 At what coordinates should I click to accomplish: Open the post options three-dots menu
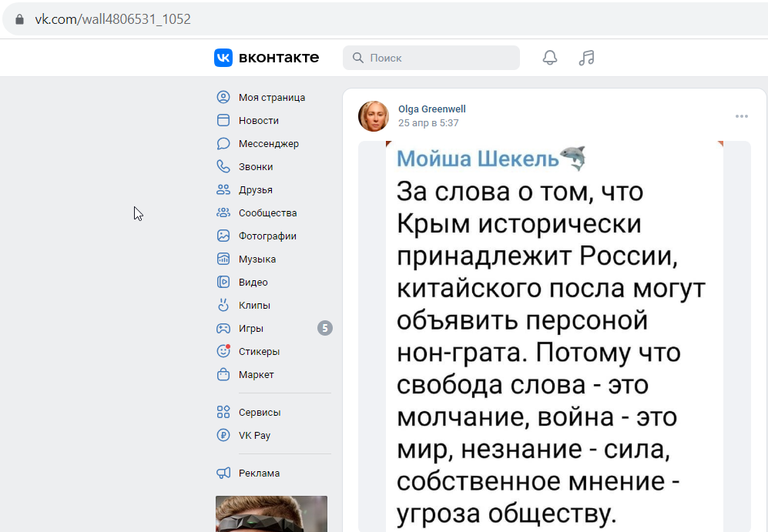pos(742,116)
